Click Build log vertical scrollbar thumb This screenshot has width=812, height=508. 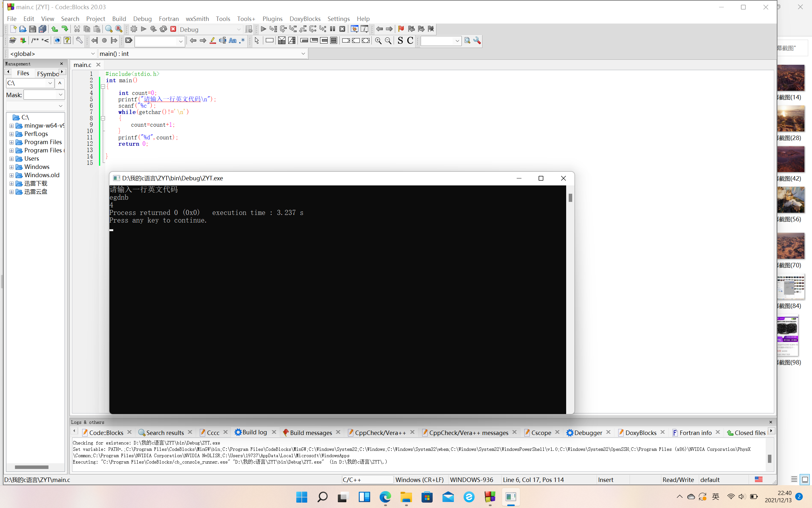coord(769,458)
